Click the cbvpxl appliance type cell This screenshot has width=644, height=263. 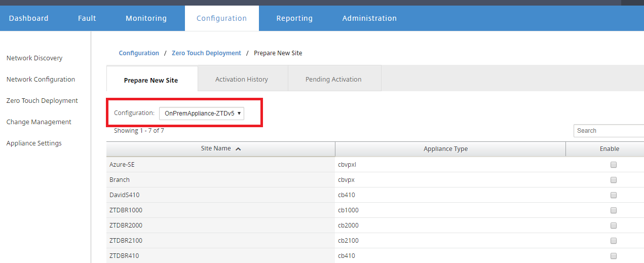pos(450,165)
